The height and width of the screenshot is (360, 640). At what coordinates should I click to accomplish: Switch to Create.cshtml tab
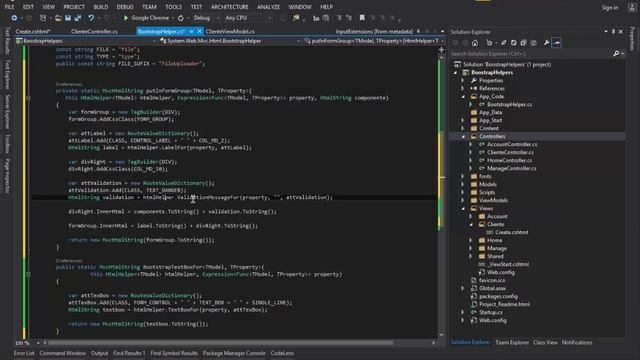(x=33, y=31)
